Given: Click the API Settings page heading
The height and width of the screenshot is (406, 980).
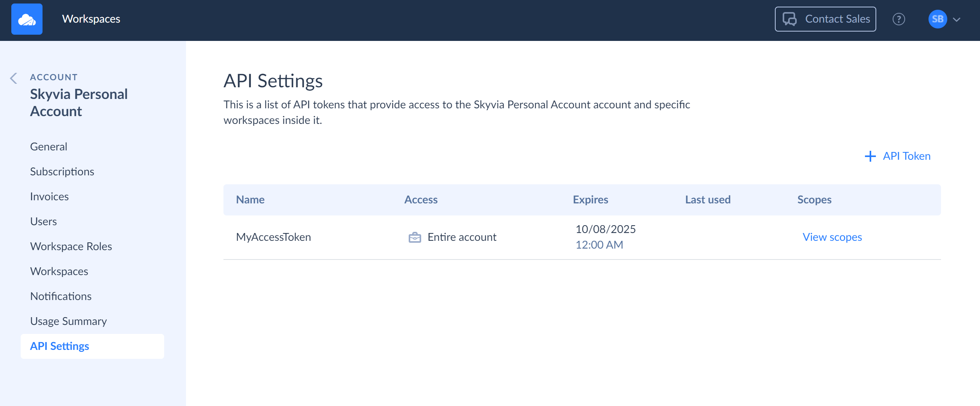Looking at the screenshot, I should (273, 81).
